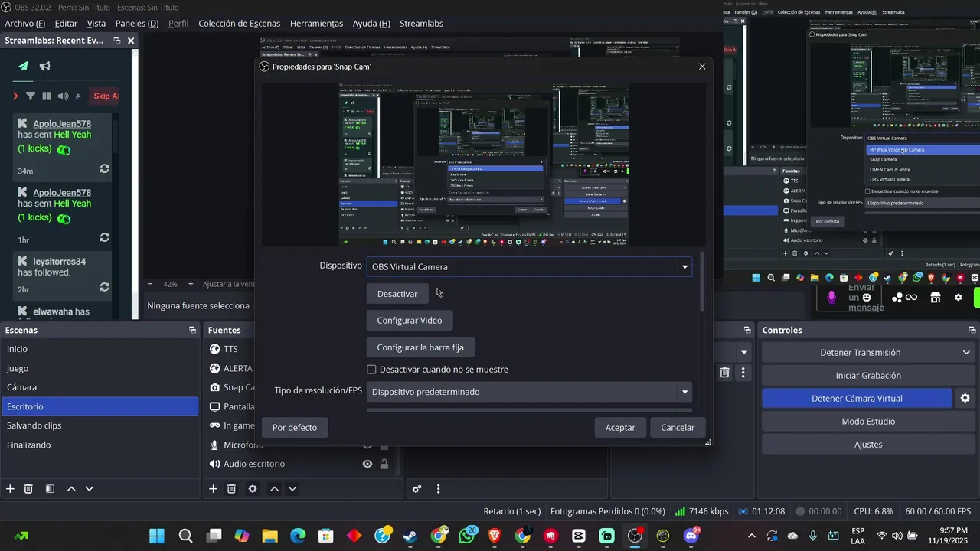This screenshot has width=980, height=551.
Task: Open the Editar menu
Action: pyautogui.click(x=66, y=24)
